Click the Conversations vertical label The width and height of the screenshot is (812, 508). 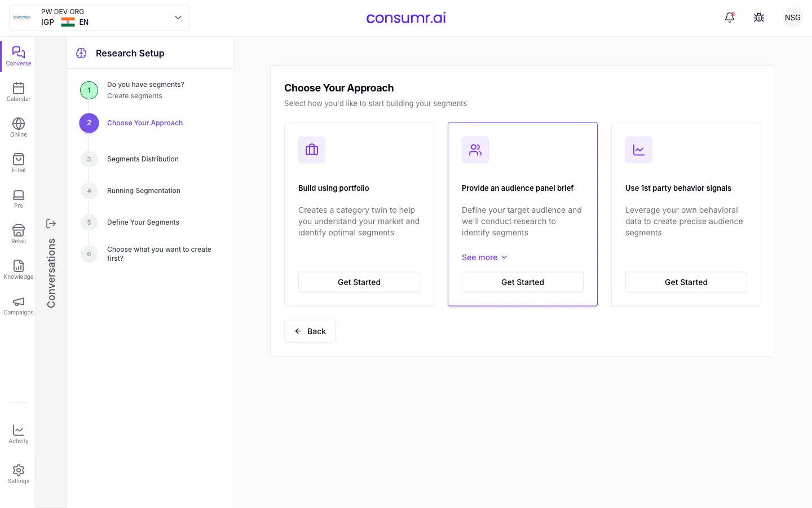click(51, 273)
